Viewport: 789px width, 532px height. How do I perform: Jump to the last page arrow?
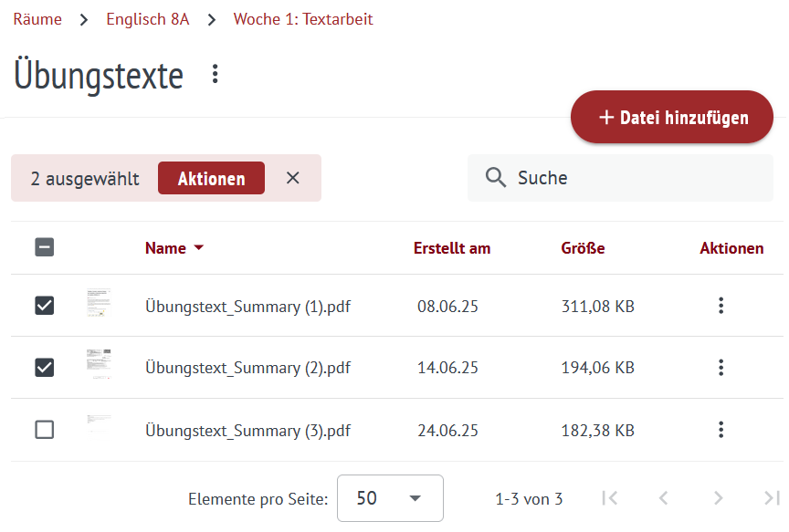[772, 498]
